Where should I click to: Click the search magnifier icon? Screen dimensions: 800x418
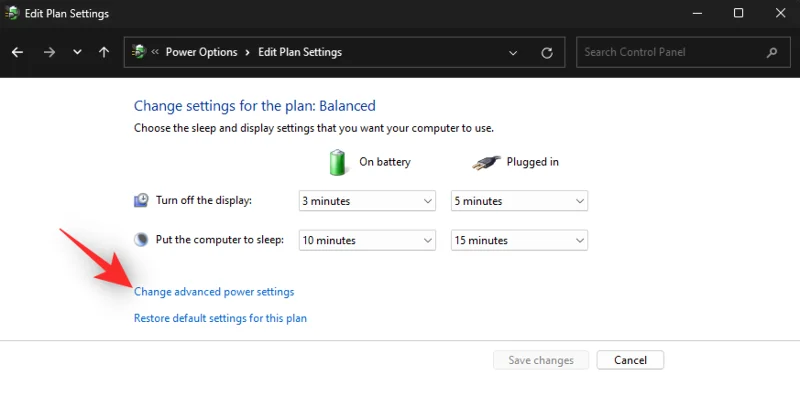tap(771, 52)
